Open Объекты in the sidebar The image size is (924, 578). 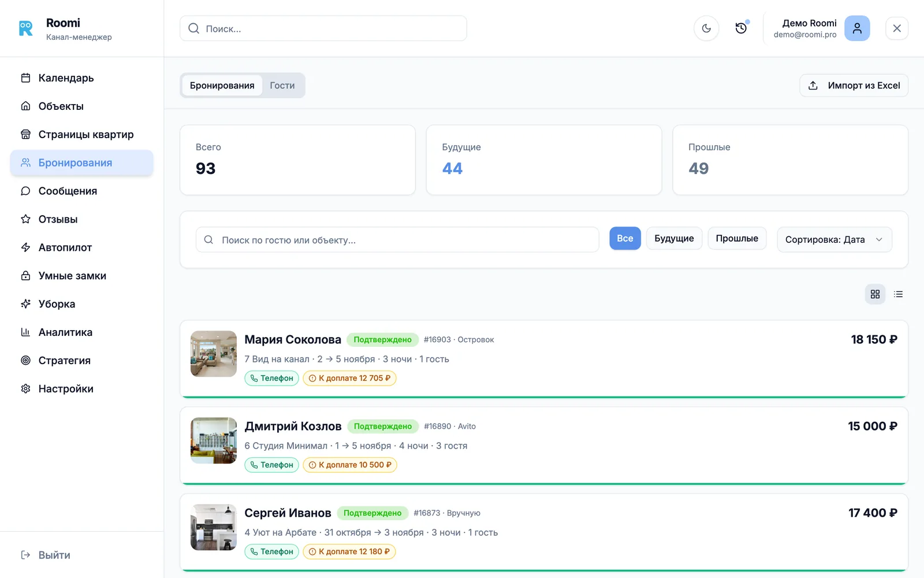(x=81, y=106)
